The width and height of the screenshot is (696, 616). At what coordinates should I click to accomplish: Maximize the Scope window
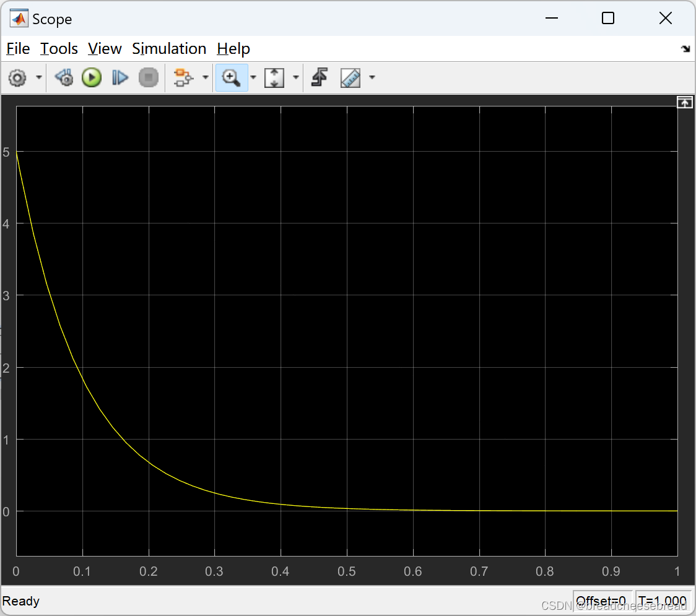[608, 18]
